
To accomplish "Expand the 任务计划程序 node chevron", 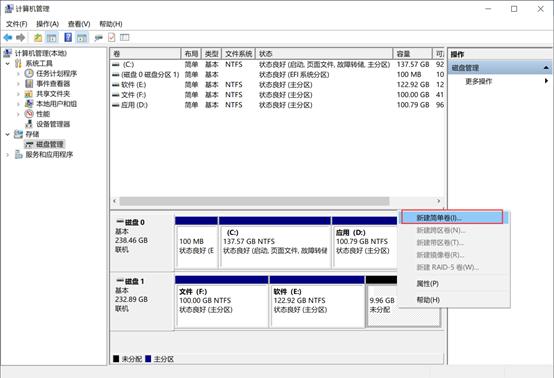I will pyautogui.click(x=19, y=74).
